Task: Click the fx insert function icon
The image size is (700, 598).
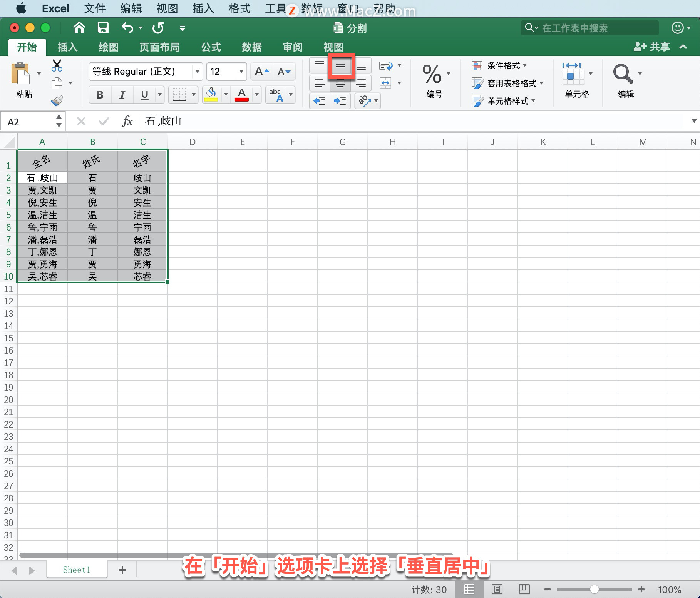Action: point(127,122)
